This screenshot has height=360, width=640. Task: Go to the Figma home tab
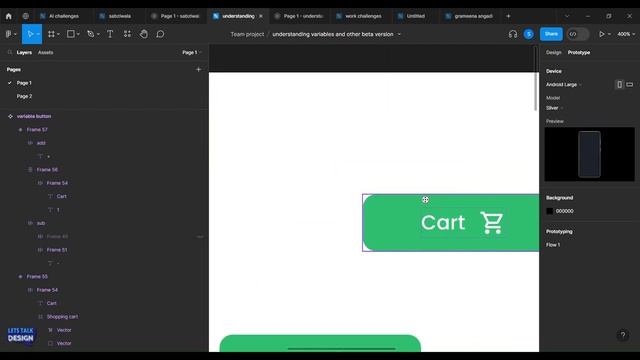pos(9,16)
